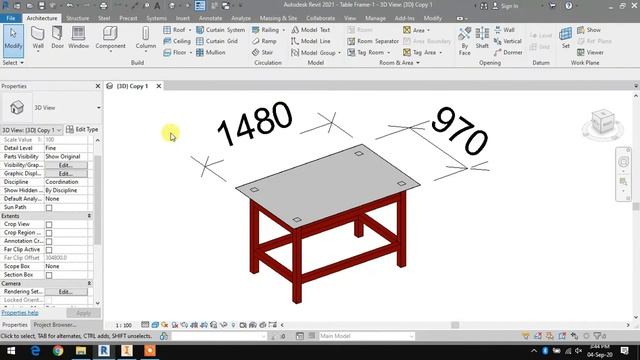Activate the Model Text tool

coord(311,30)
